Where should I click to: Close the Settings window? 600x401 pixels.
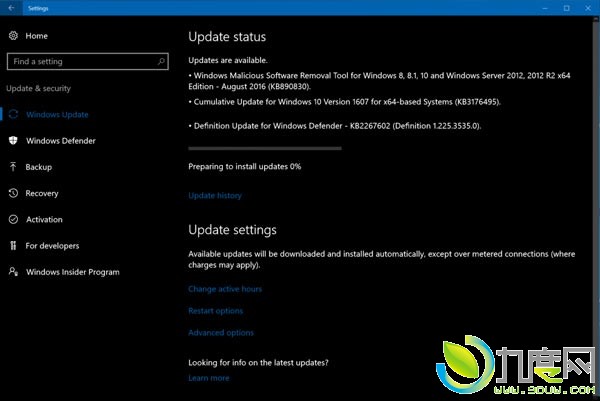click(x=588, y=8)
